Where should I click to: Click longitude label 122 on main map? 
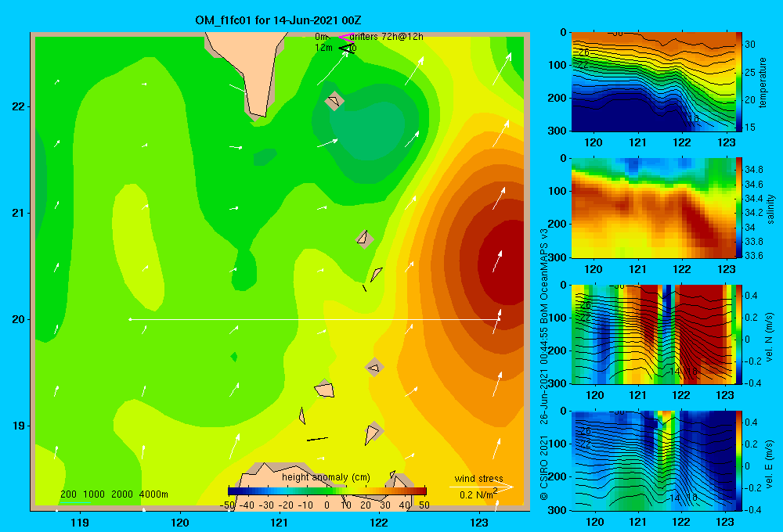379,523
